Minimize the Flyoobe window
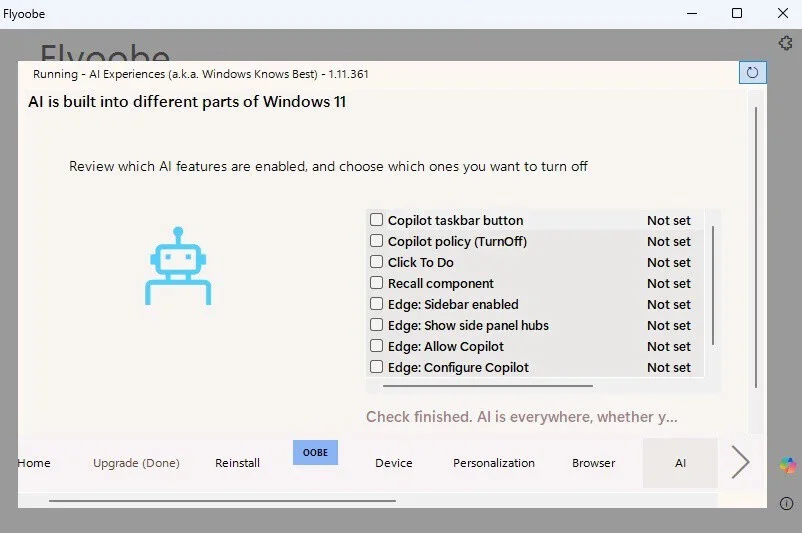The image size is (802, 533). click(692, 13)
